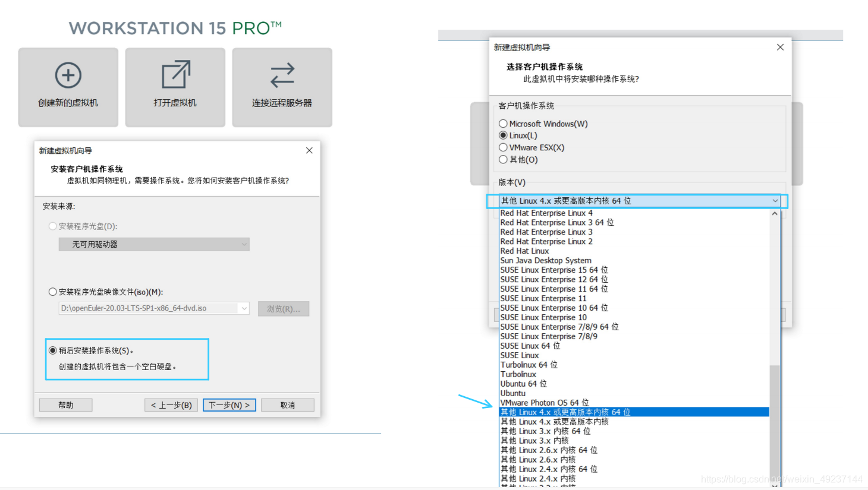Click the version list scrollbar up arrow
The width and height of the screenshot is (868, 490).
[775, 213]
